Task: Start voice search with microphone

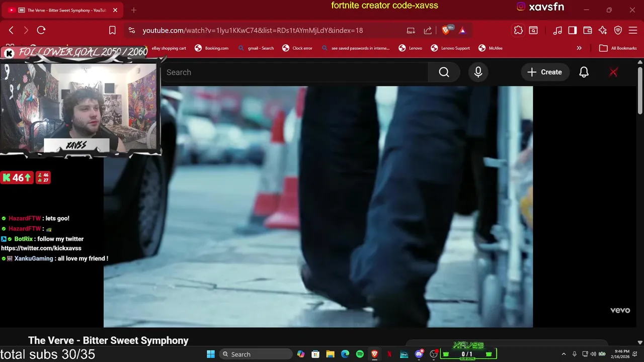Action: pos(478,72)
